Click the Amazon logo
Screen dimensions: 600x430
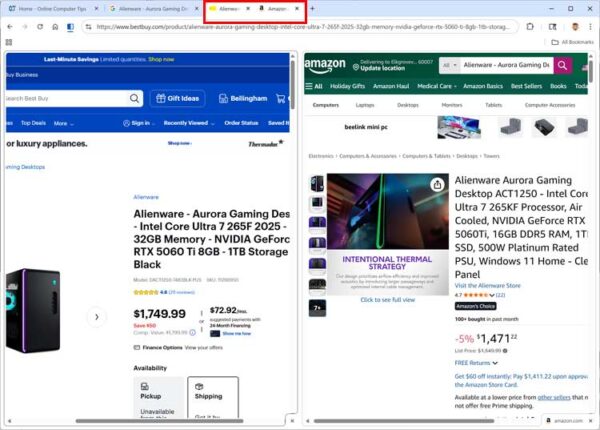[x=325, y=65]
